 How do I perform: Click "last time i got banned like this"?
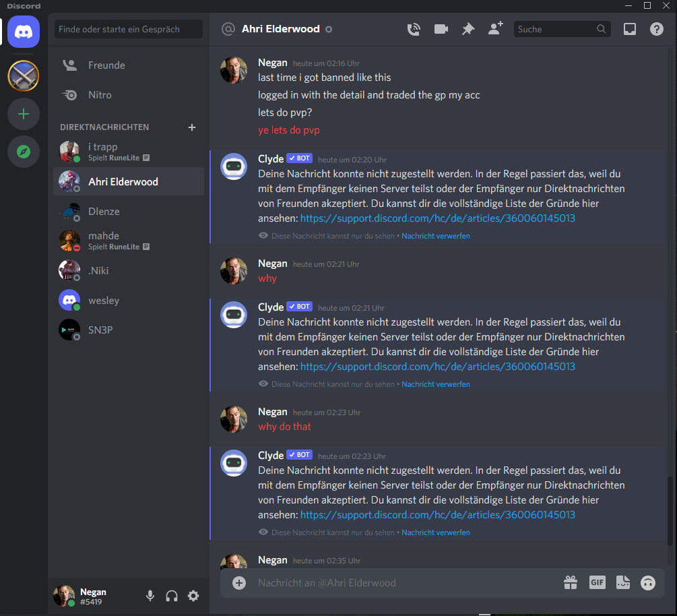click(x=324, y=78)
